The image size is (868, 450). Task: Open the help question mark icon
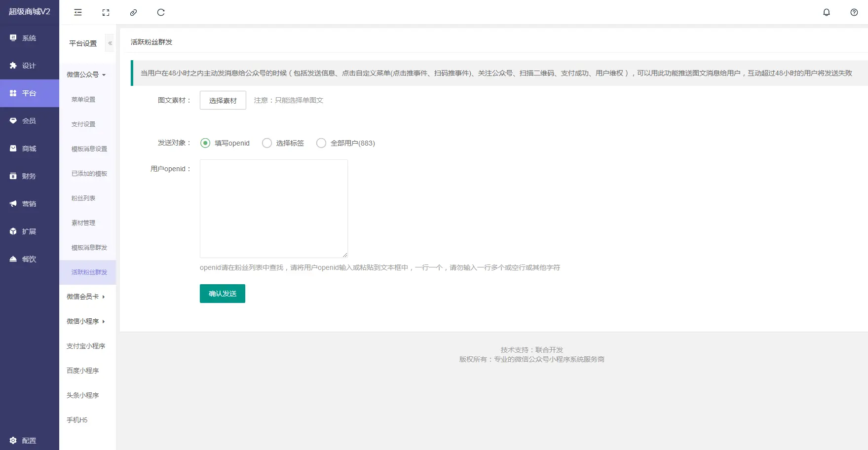(x=854, y=12)
